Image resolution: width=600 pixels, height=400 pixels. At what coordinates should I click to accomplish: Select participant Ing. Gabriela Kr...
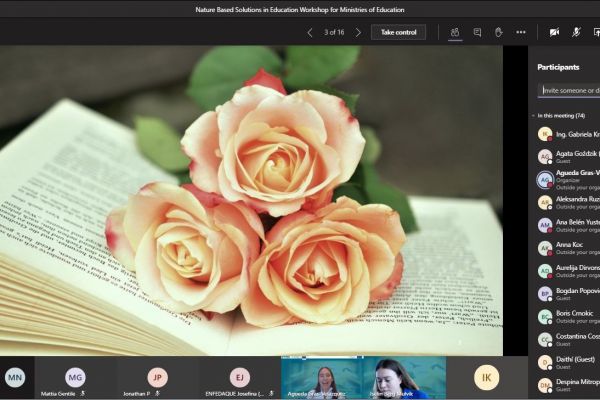click(x=569, y=134)
